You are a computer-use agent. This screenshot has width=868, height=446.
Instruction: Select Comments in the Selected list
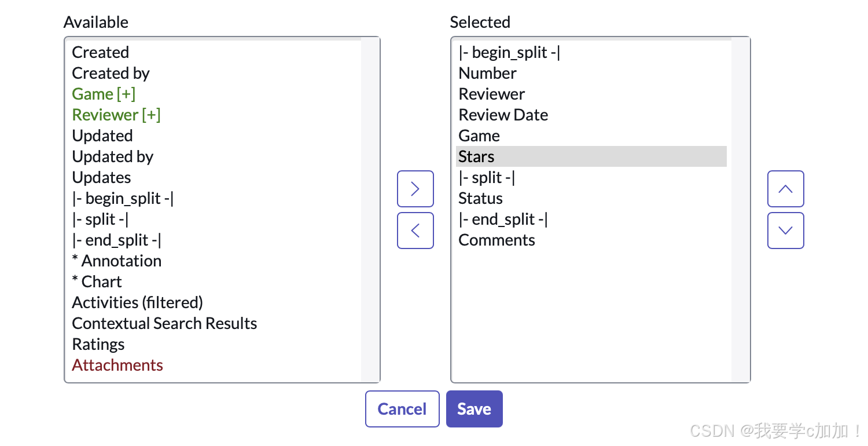[496, 240]
